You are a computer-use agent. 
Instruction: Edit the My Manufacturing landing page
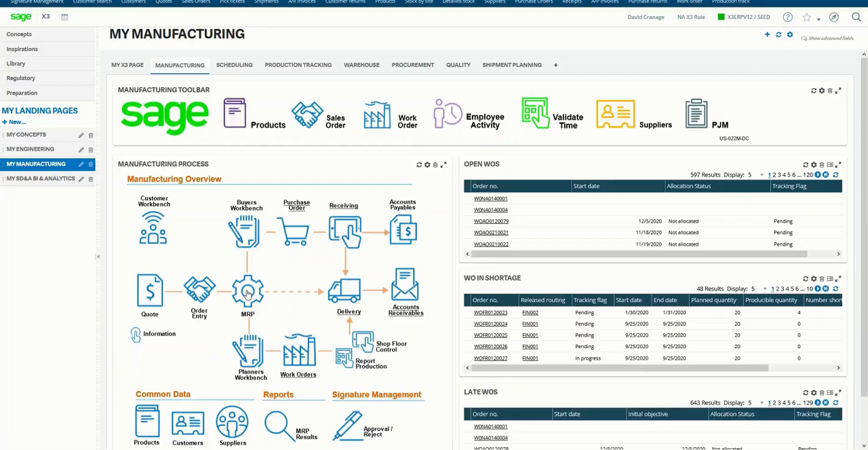pyautogui.click(x=81, y=164)
